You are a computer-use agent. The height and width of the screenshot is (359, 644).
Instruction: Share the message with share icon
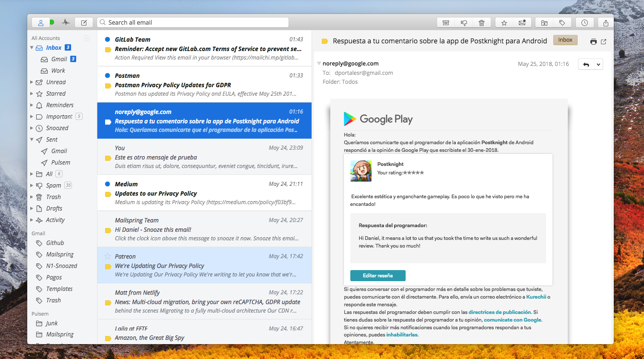[606, 23]
